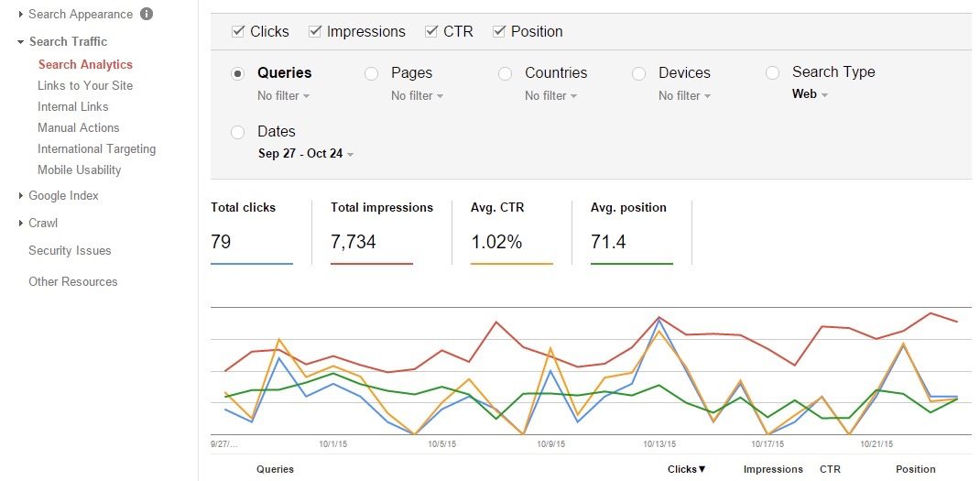
Task: Toggle the CTR checkbox
Action: 431,31
